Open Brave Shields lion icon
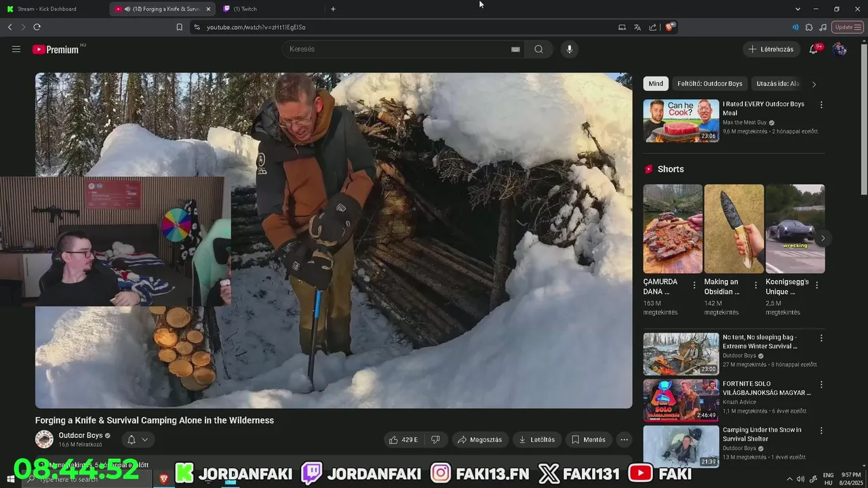This screenshot has height=488, width=868. click(670, 27)
